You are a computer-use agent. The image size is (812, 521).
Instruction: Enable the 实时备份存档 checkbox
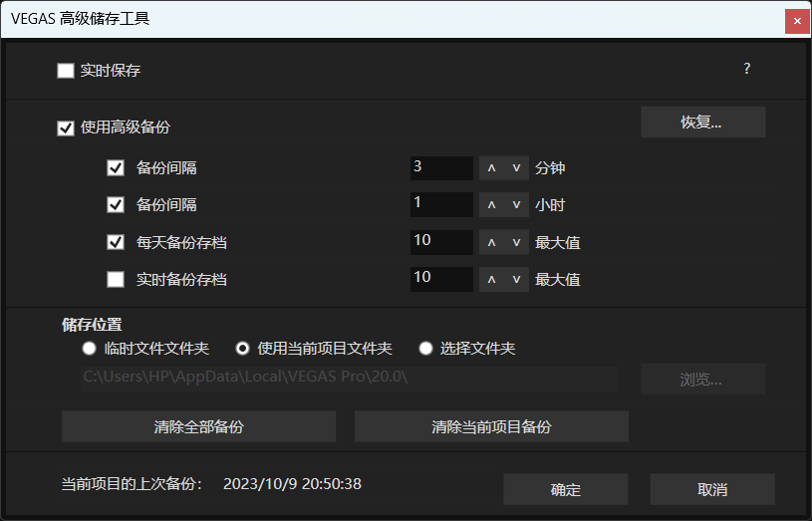click(116, 280)
